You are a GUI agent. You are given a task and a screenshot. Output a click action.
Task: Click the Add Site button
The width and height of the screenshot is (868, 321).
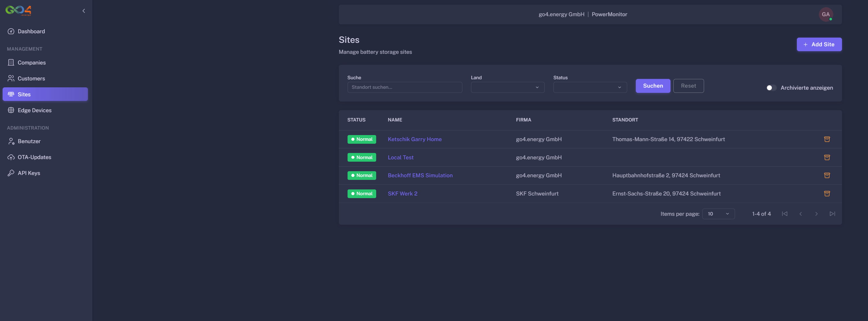coord(819,44)
